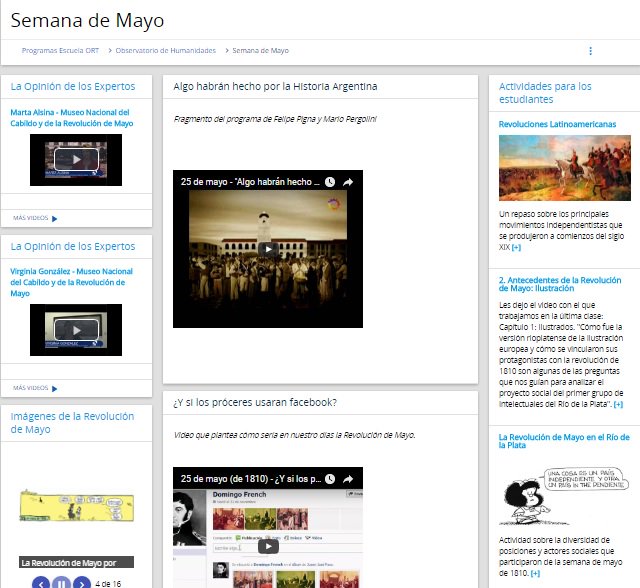Play the 'Algo habrán hecho' YouTube video
The image size is (640, 588).
[268, 249]
